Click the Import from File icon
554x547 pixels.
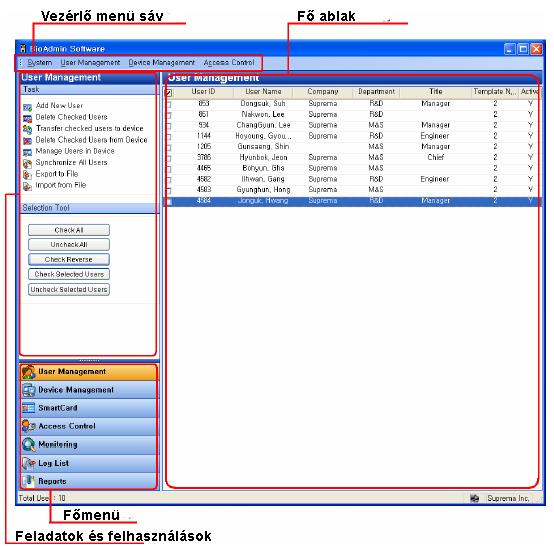pyautogui.click(x=28, y=186)
